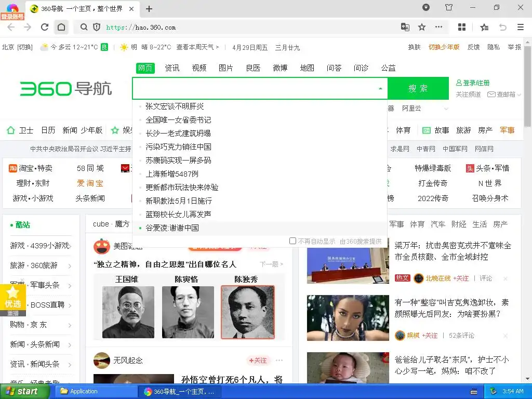Viewport: 532px width, 399px height.
Task: Click 查看本周天气 link
Action: pos(197,47)
